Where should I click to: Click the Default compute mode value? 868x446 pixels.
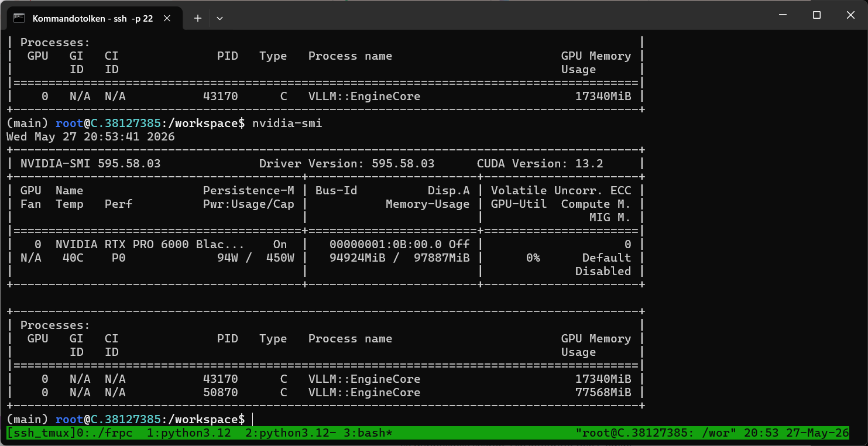click(606, 258)
